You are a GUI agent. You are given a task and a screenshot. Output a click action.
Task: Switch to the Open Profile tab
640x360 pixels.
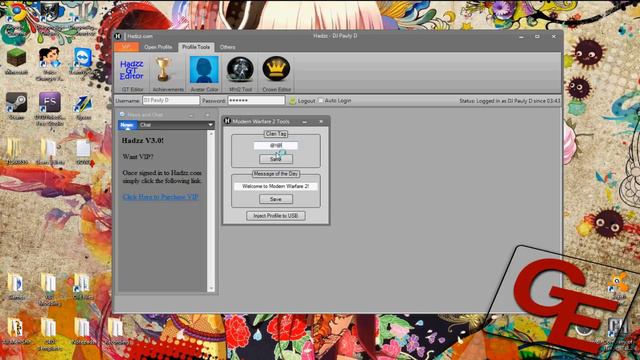click(158, 47)
